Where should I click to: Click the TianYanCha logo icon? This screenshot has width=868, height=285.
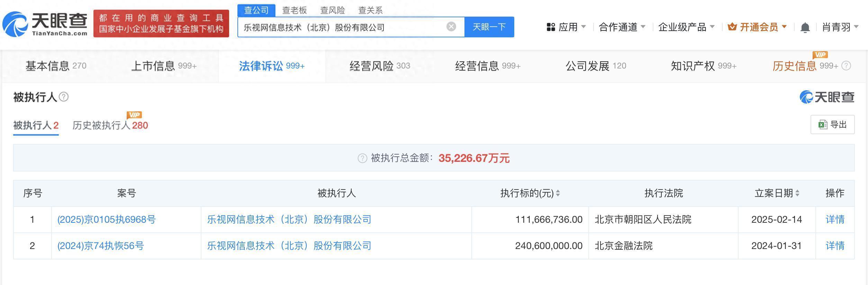click(15, 24)
